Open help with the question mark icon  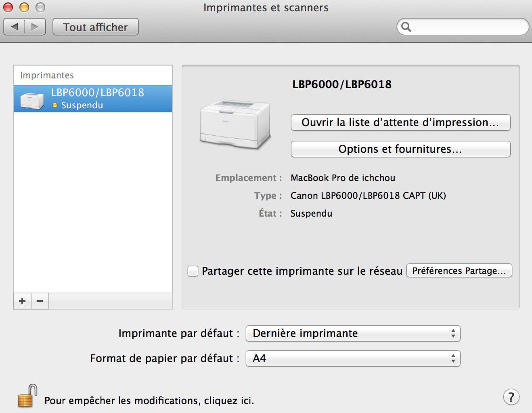pyautogui.click(x=511, y=397)
